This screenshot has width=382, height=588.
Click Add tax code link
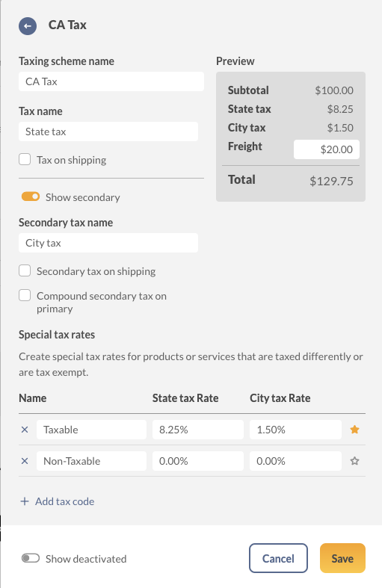pyautogui.click(x=64, y=501)
